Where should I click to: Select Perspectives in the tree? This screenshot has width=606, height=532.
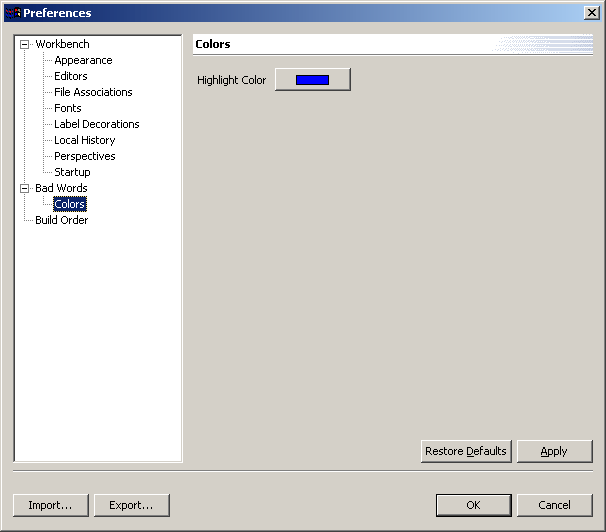click(85, 156)
